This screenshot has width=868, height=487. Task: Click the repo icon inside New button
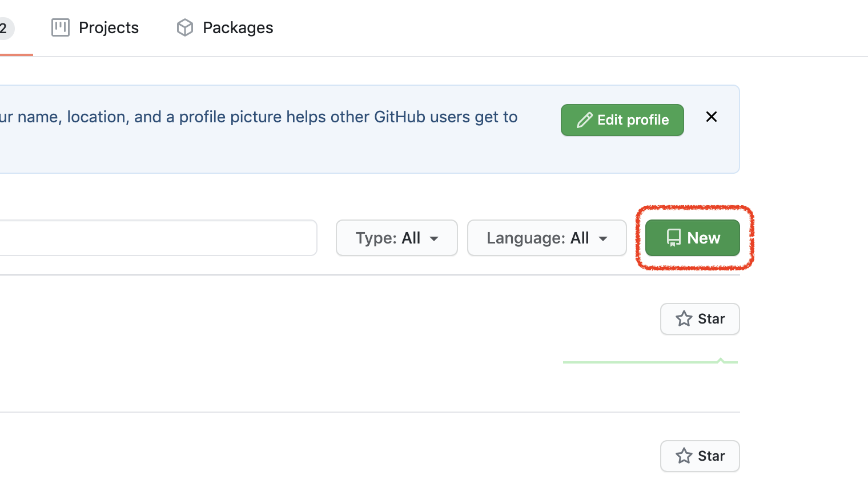coord(674,238)
